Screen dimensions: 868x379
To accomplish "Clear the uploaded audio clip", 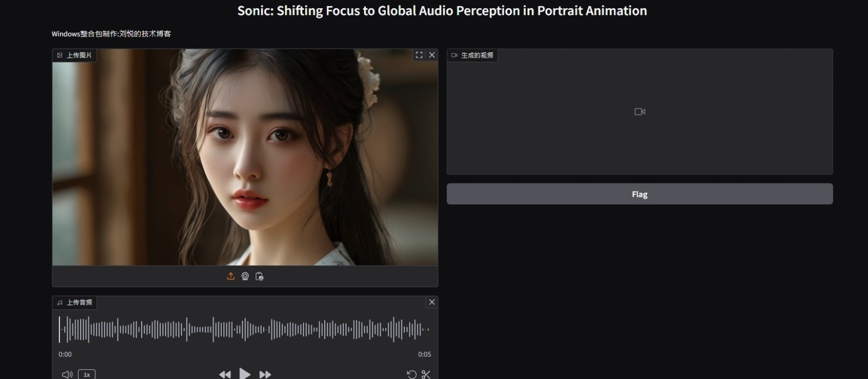I will click(432, 302).
